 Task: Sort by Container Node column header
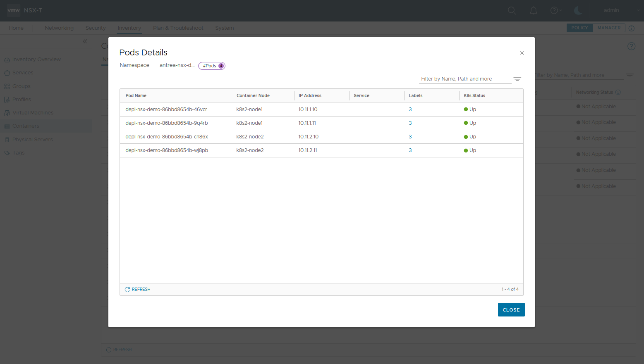[x=253, y=95]
